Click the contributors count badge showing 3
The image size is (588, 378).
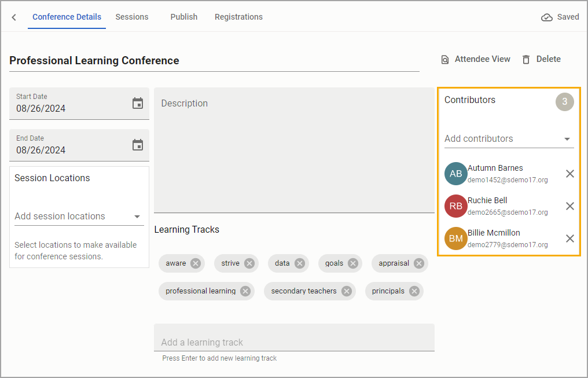coord(565,102)
